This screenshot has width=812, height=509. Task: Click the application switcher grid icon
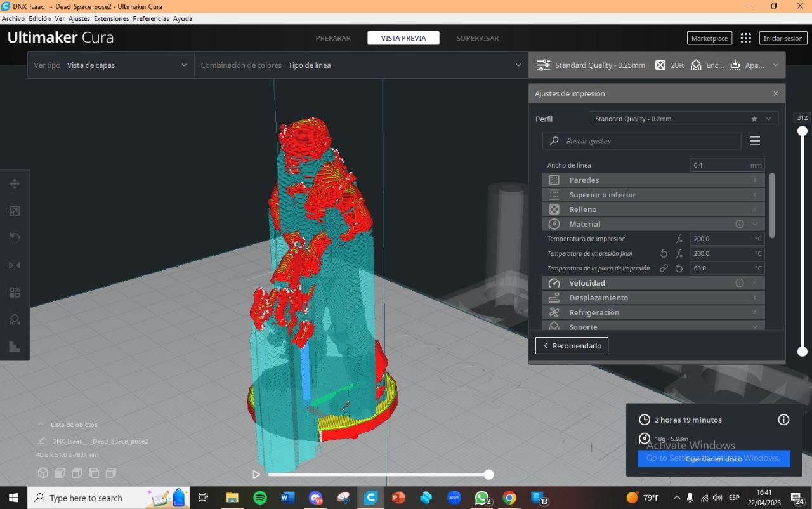(746, 38)
